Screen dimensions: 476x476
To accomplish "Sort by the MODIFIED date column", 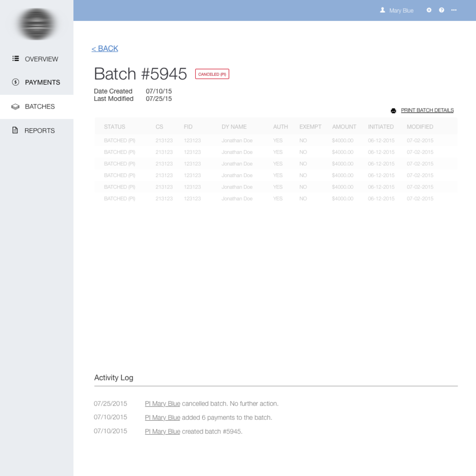I will pos(419,127).
